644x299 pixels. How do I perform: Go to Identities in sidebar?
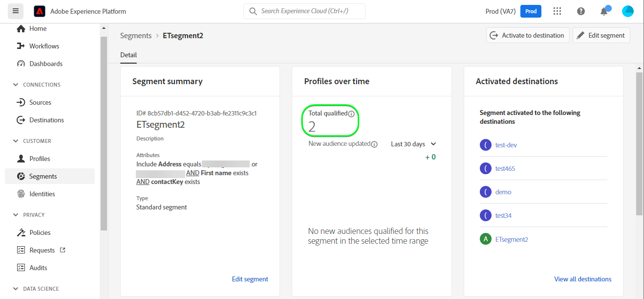click(42, 194)
